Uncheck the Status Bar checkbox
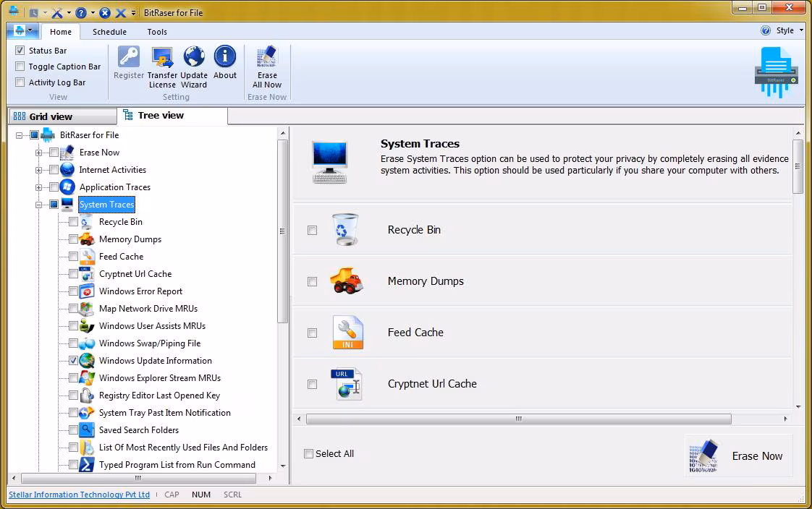 point(20,50)
